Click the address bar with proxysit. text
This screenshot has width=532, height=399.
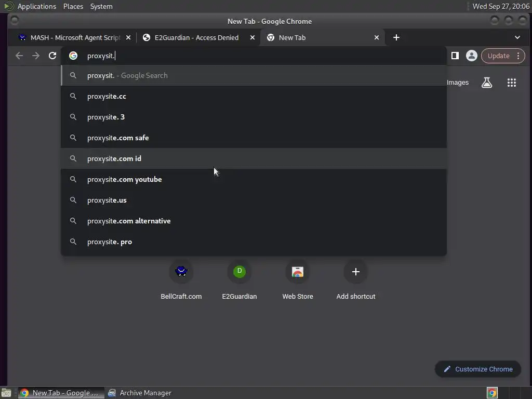click(254, 56)
